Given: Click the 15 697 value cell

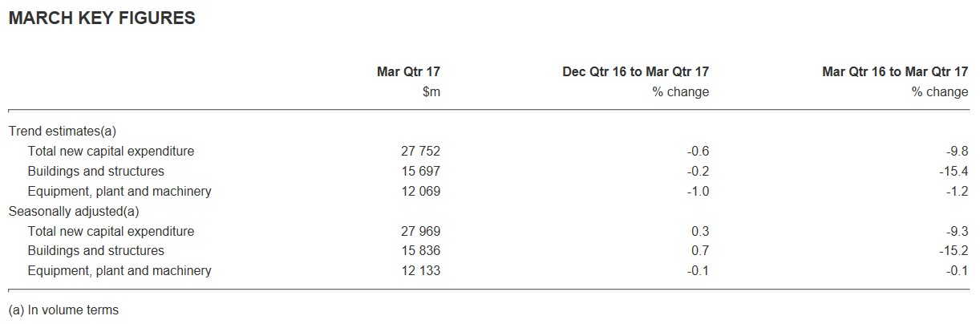Looking at the screenshot, I should click(420, 171).
